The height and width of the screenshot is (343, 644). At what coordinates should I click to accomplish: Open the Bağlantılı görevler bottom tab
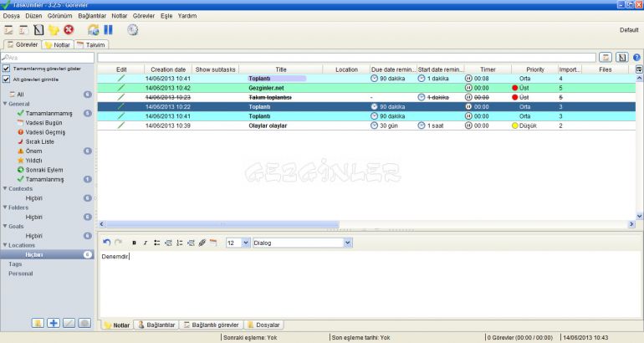[212, 325]
